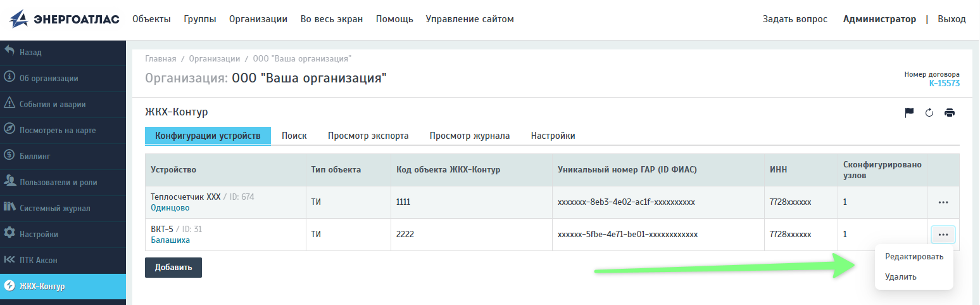Viewport: 980px width, 305px height.
Task: Go back using Назад sidebar item
Action: pyautogui.click(x=63, y=52)
